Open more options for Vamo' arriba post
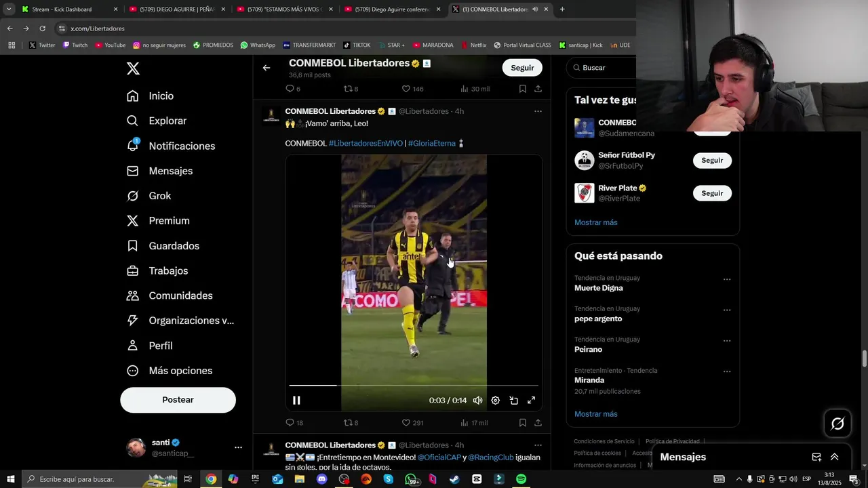This screenshot has width=868, height=488. 538,111
